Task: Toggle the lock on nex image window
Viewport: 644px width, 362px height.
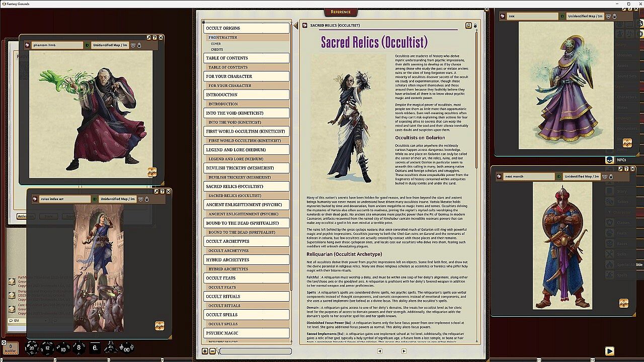Action: point(614,16)
